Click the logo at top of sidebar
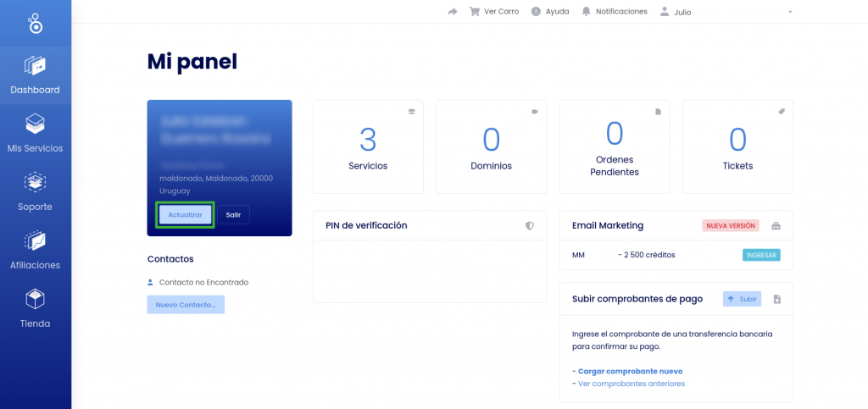Image resolution: width=868 pixels, height=409 pixels. click(x=35, y=24)
